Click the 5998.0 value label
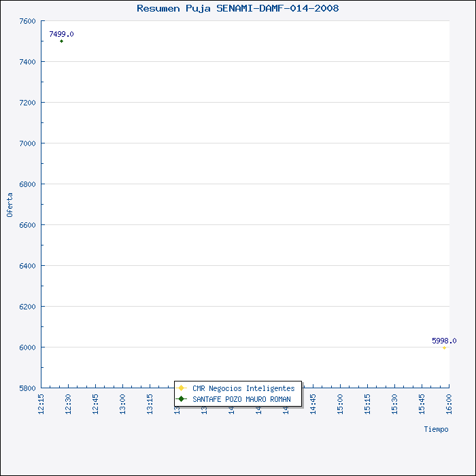476x476 pixels. click(x=444, y=341)
